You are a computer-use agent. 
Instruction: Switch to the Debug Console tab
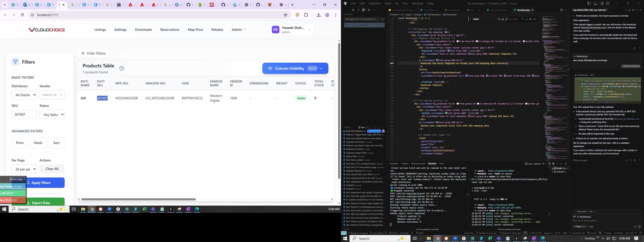point(418,164)
